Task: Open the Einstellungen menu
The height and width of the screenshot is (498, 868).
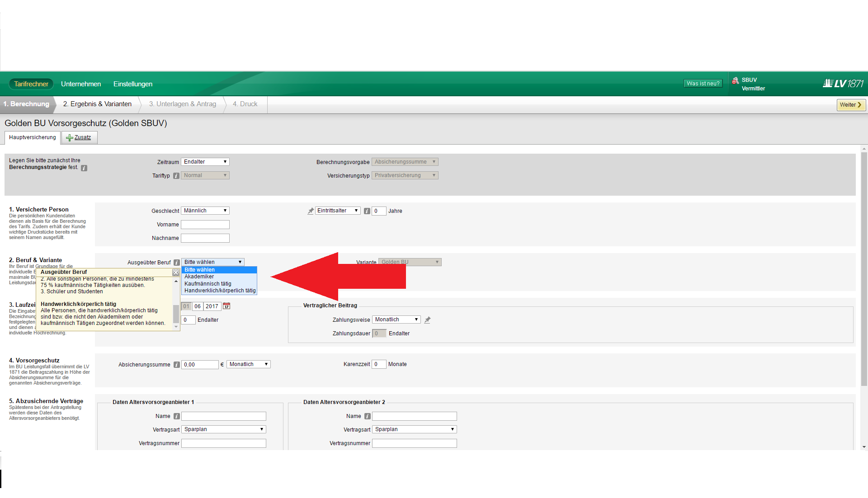Action: [x=133, y=84]
